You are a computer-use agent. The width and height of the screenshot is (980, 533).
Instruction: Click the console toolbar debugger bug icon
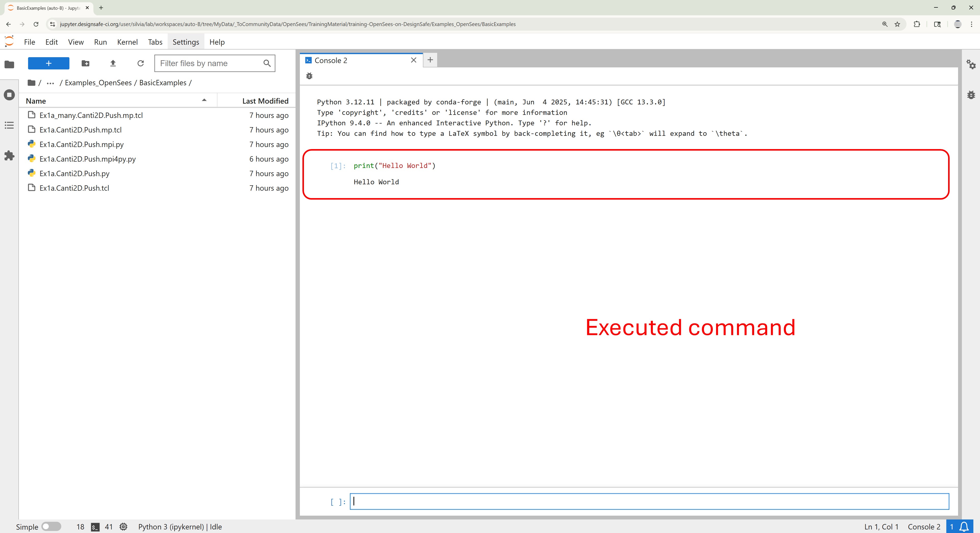(309, 76)
